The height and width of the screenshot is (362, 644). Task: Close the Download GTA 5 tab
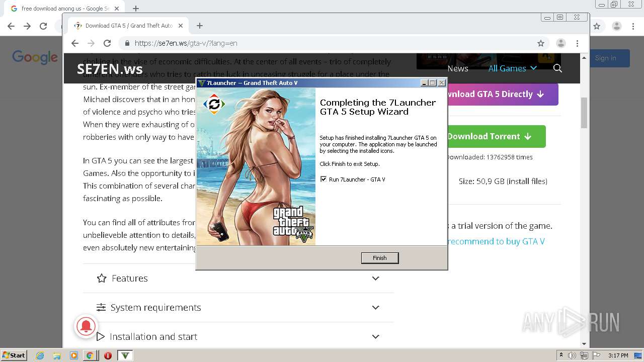tap(181, 26)
